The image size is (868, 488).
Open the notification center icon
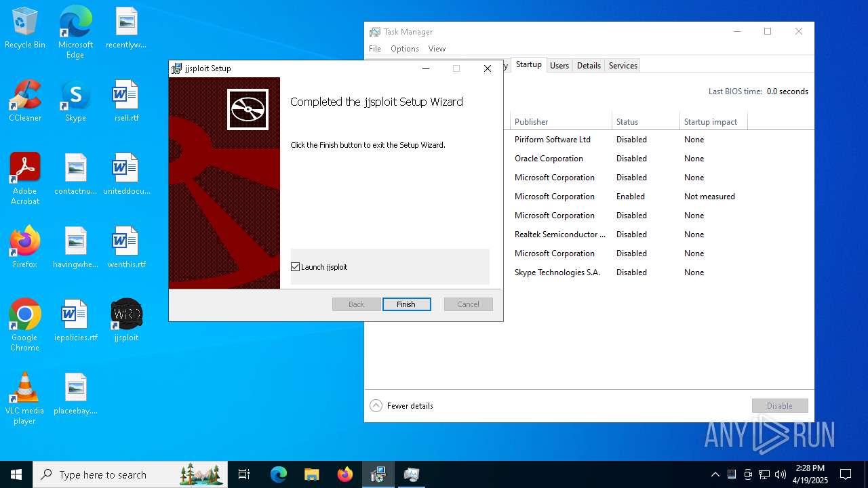[x=846, y=474]
